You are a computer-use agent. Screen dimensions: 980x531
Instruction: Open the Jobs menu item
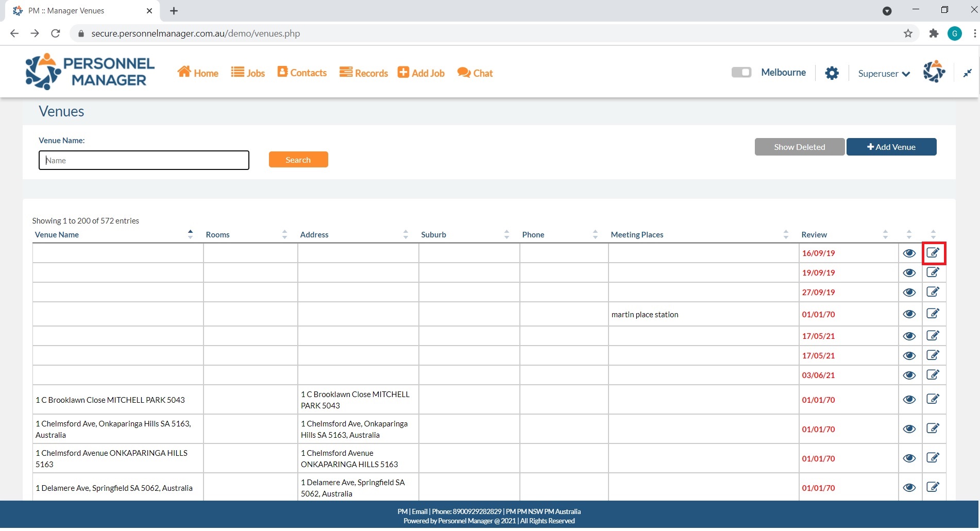(248, 73)
